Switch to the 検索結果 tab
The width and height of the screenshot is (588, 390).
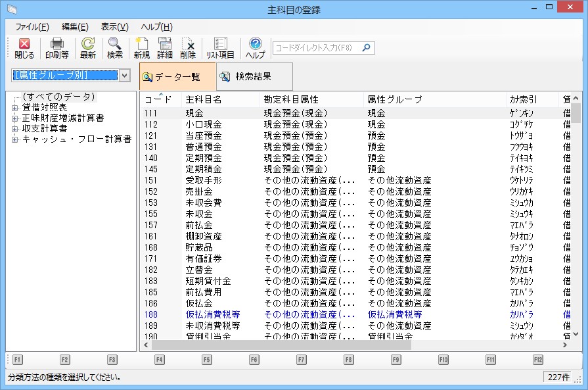point(246,77)
